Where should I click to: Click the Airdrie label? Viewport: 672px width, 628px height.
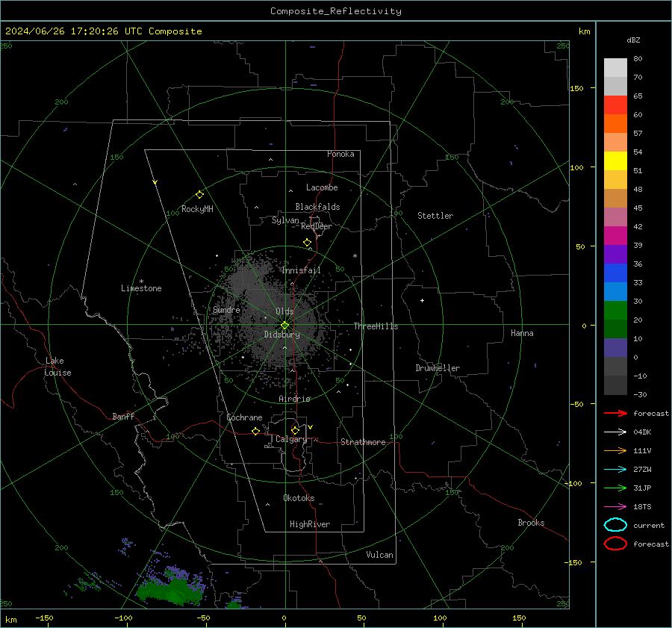pos(294,399)
